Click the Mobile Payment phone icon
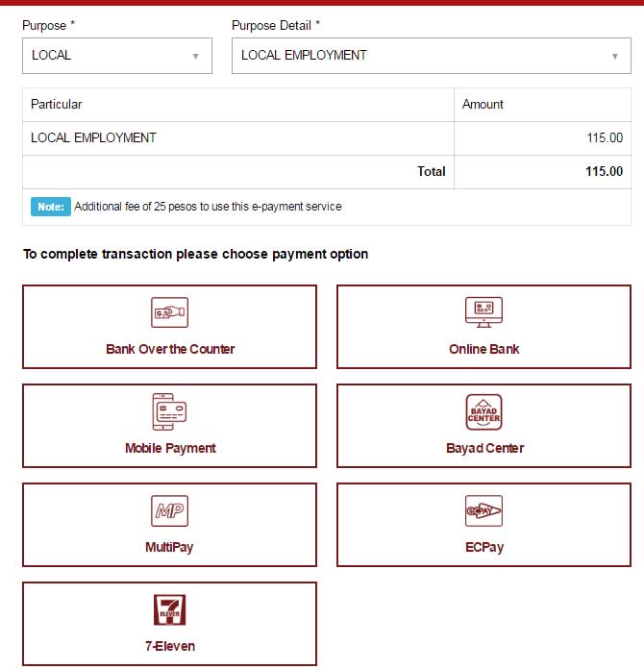The image size is (644, 669). pyautogui.click(x=169, y=411)
